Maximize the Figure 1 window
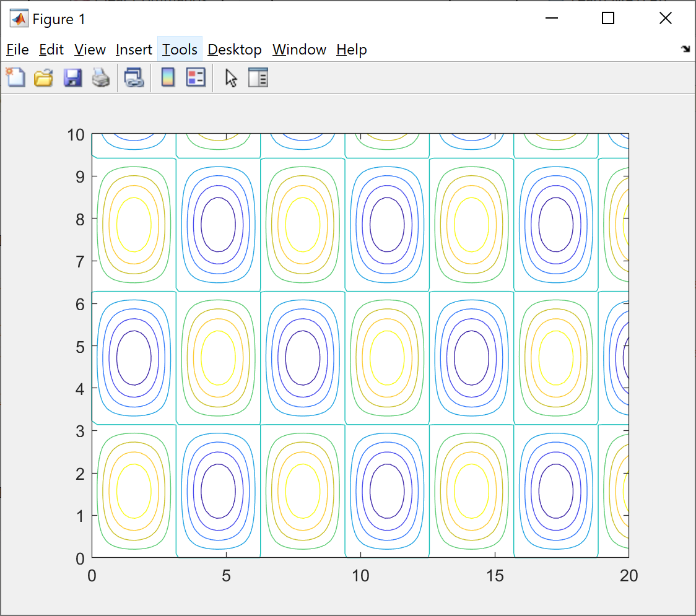Viewport: 696px width, 616px height. point(608,19)
